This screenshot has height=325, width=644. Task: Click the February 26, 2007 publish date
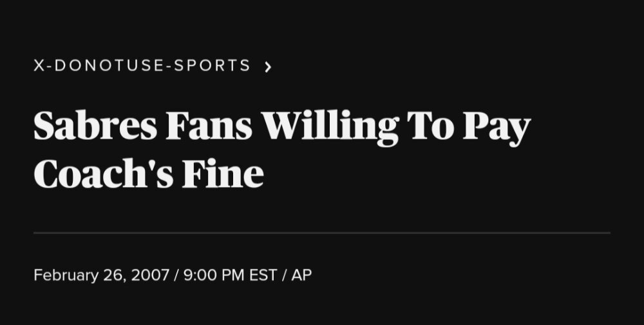click(102, 275)
